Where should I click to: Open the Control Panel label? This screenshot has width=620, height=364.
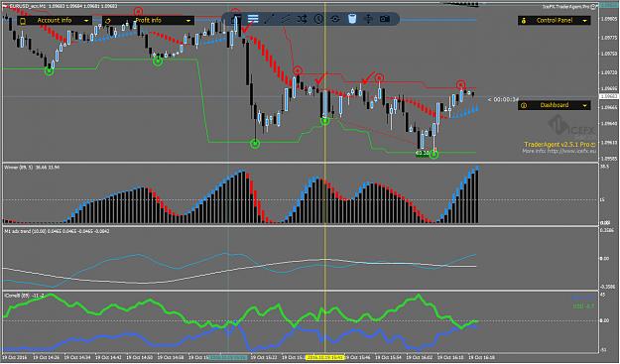(x=554, y=20)
